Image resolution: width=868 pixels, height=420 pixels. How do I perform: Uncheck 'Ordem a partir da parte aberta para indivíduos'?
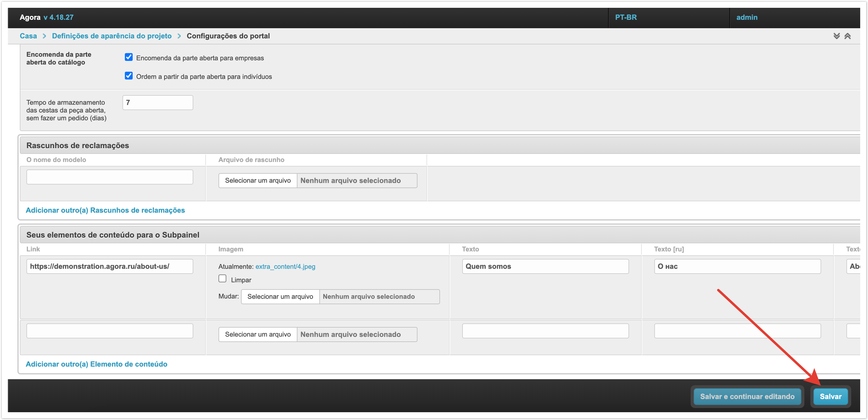(129, 76)
